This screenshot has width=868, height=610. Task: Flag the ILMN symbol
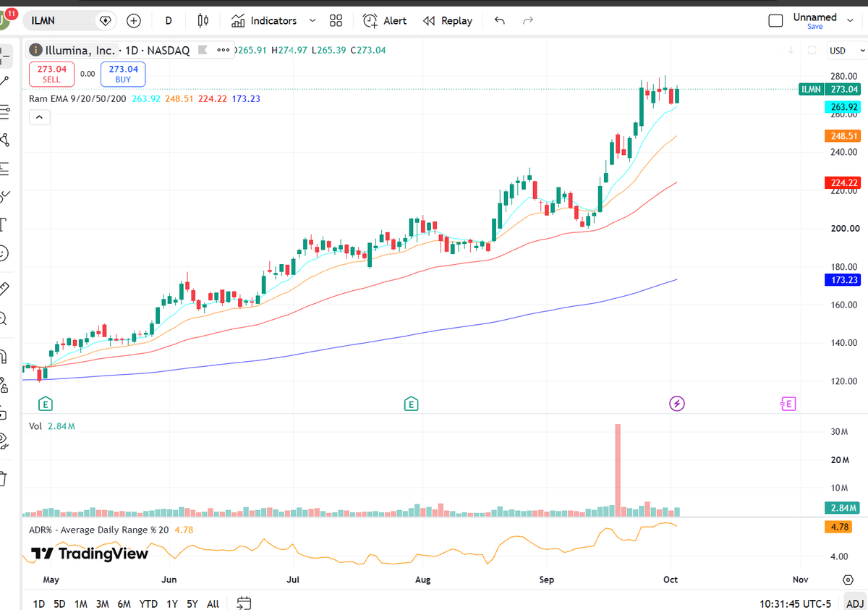pos(203,51)
